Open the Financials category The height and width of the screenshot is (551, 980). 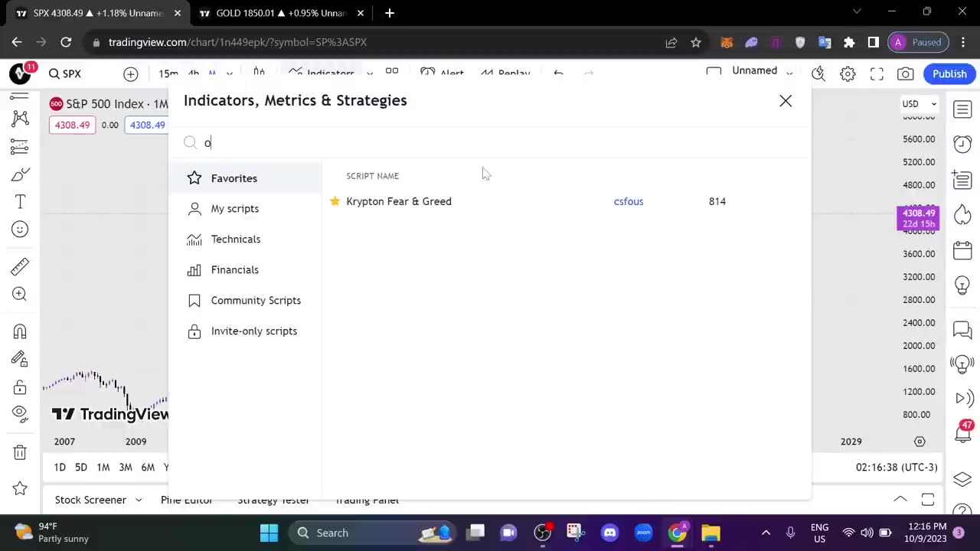[x=246, y=270]
